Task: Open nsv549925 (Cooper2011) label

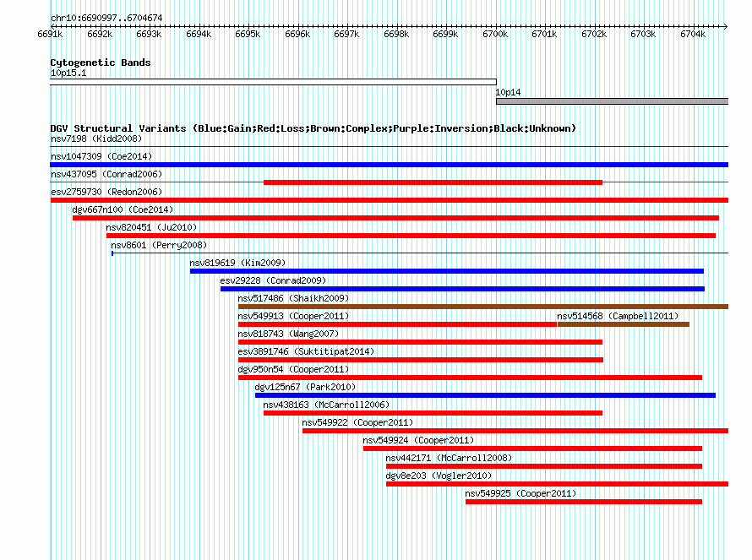Action: (520, 494)
